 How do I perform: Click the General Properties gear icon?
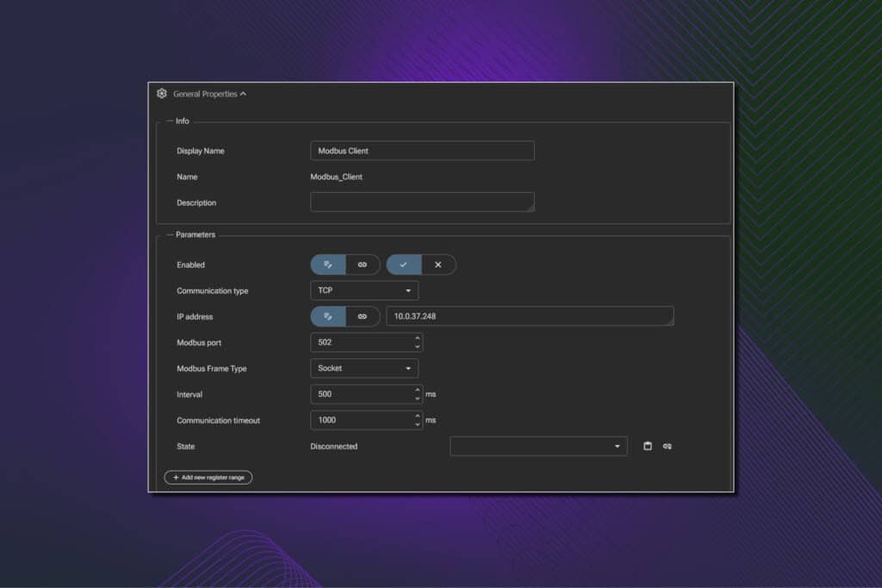(162, 93)
